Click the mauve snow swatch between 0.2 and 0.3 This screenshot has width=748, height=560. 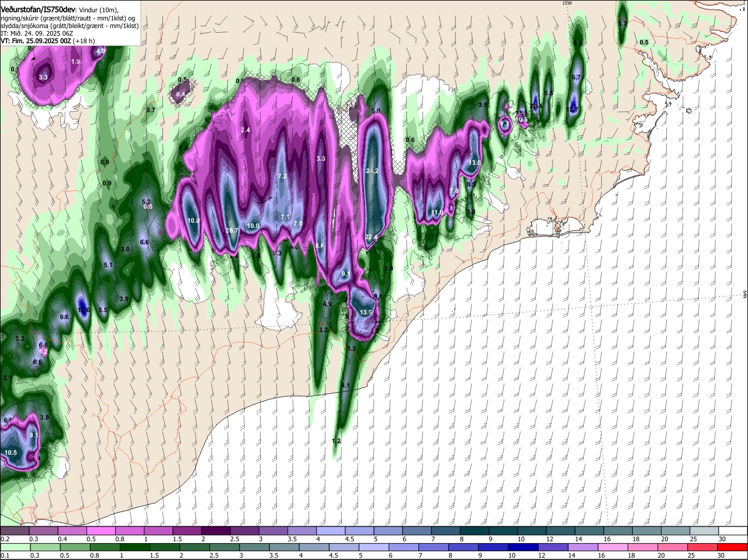tap(15, 530)
